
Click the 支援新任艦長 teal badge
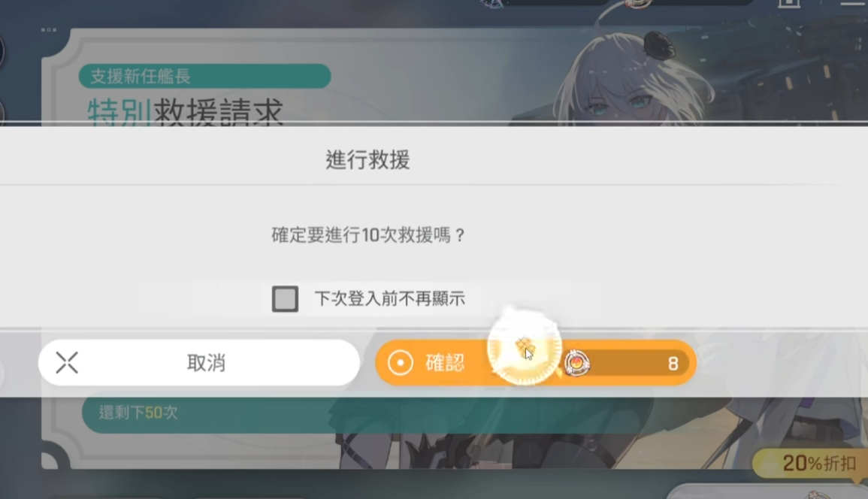click(205, 76)
